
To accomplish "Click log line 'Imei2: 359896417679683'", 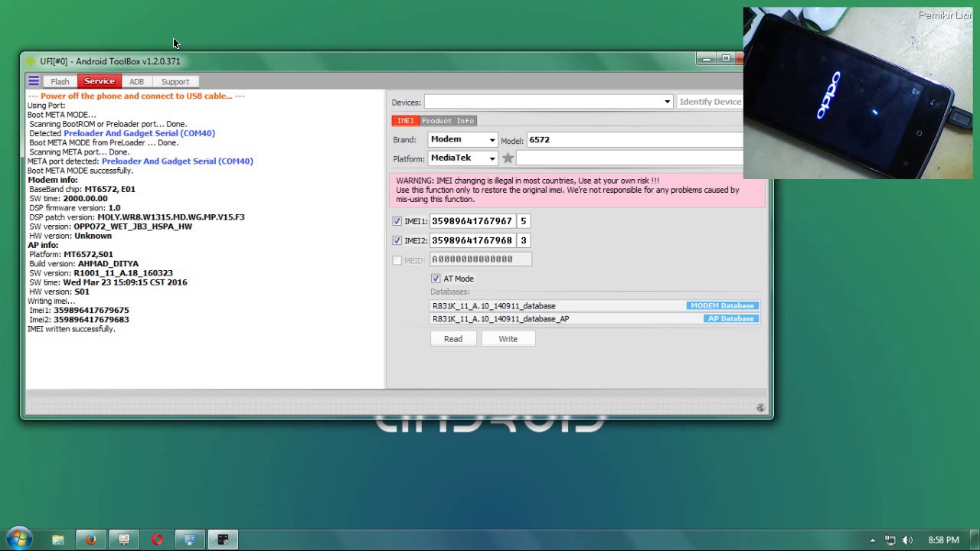I will tap(79, 320).
